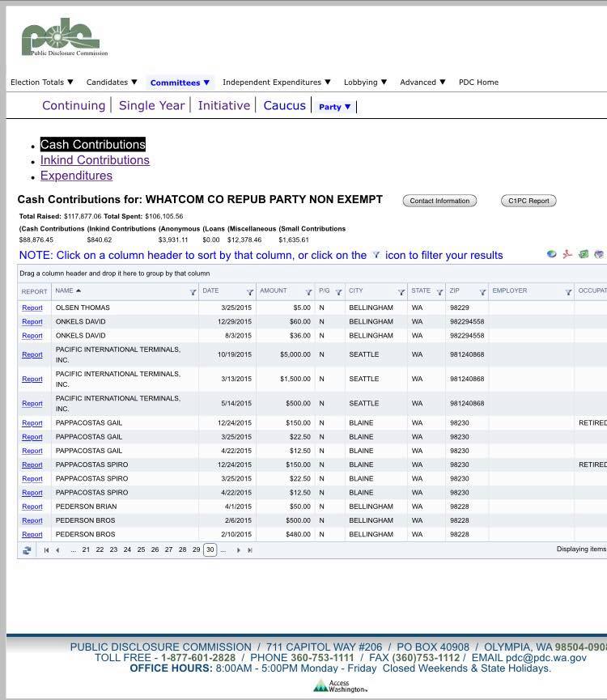Click filter icon on Date column

click(249, 292)
